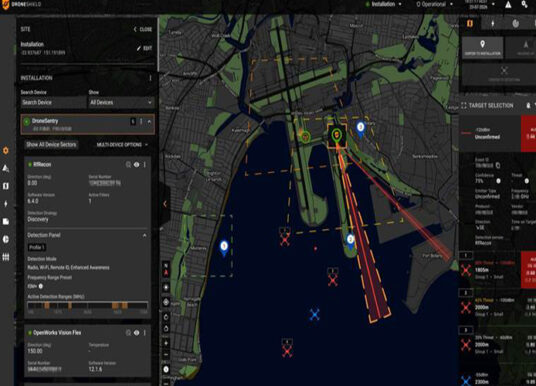Open the alert triangle icon in top bar
Screen dimensions: 536x386
(508, 4)
